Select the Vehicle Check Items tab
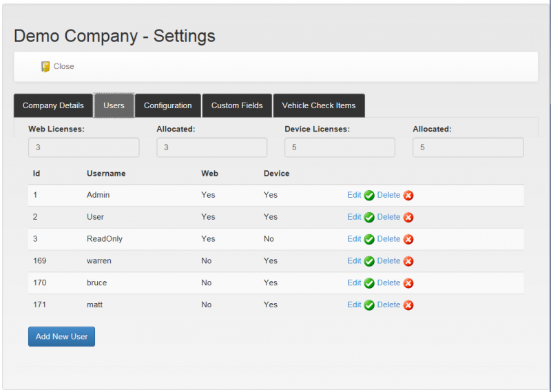Image resolution: width=551 pixels, height=392 pixels. (x=319, y=105)
